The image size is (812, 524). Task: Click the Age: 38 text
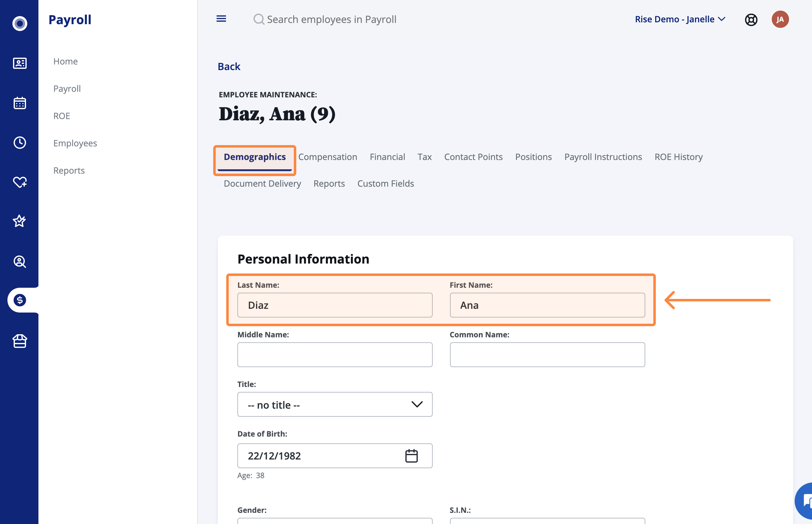click(x=251, y=475)
